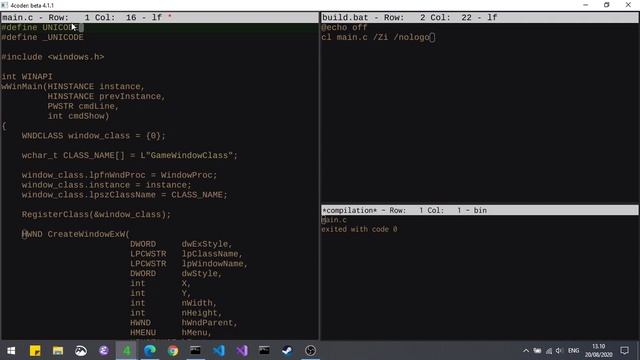Viewport: 640px width, 360px height.
Task: Click the '#include <windows.h>' line
Action: pos(53,57)
